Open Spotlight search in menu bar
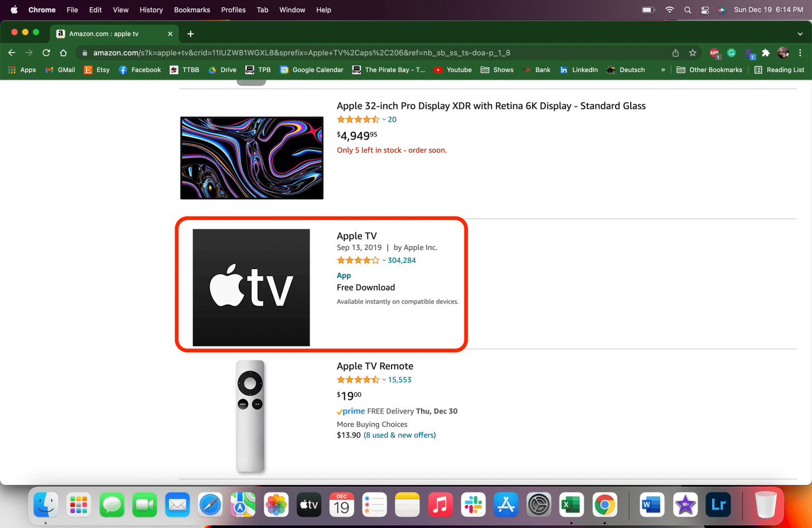 click(x=688, y=10)
